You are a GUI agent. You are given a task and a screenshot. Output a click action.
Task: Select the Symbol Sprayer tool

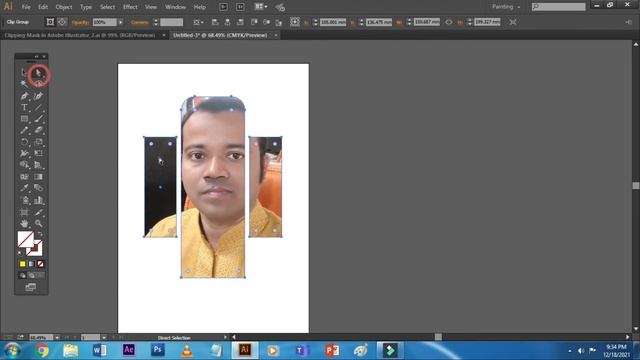(24, 200)
